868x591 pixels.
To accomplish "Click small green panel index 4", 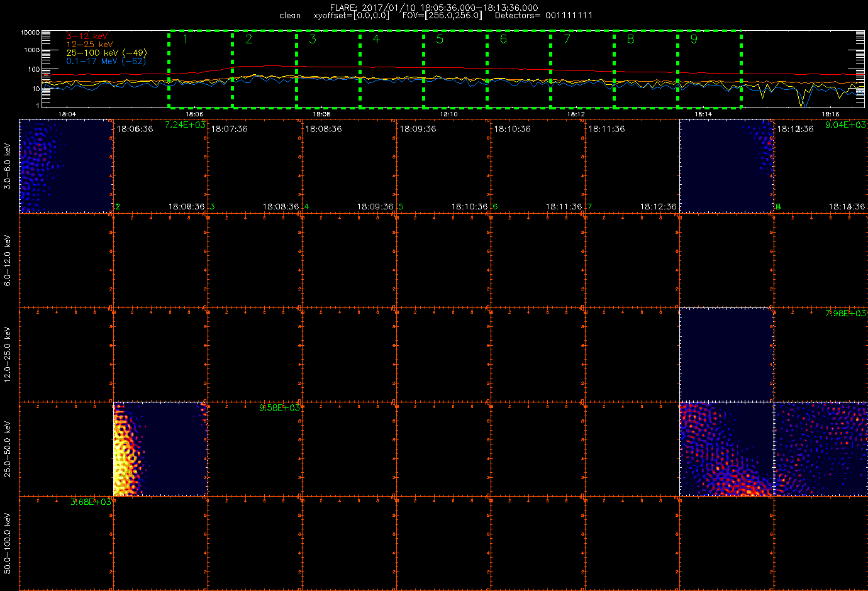I will [306, 207].
